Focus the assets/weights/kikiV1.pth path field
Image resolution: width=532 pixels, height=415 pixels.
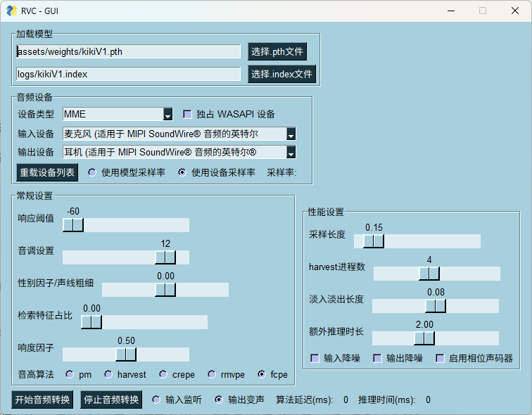(128, 51)
